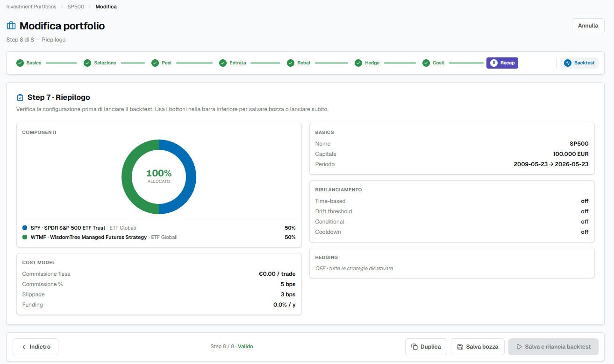Open the Investment Portfolios breadcrumb link
This screenshot has width=614, height=364.
[x=31, y=7]
